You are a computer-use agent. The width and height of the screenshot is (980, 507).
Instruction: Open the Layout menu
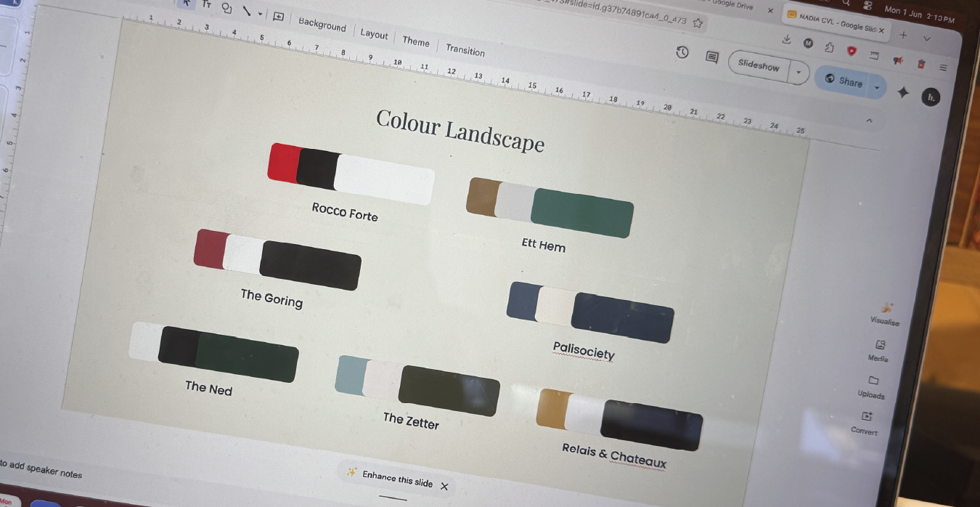(374, 33)
